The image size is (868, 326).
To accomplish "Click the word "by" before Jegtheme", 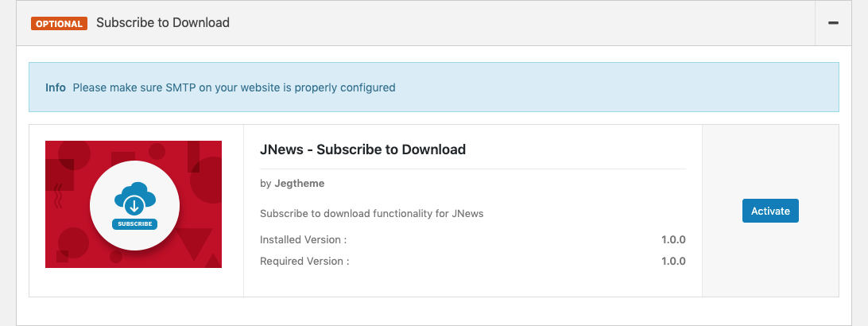I will pyautogui.click(x=265, y=184).
